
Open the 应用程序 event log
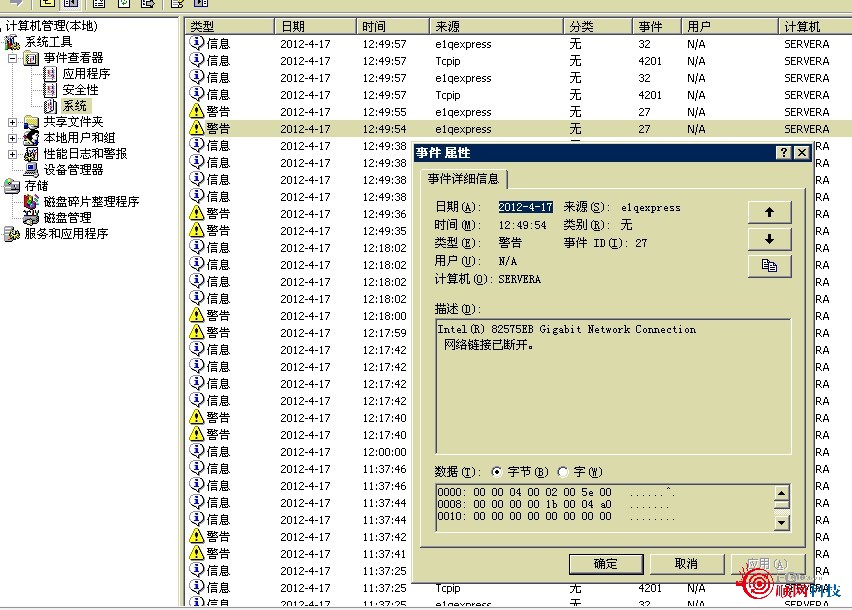click(x=86, y=74)
